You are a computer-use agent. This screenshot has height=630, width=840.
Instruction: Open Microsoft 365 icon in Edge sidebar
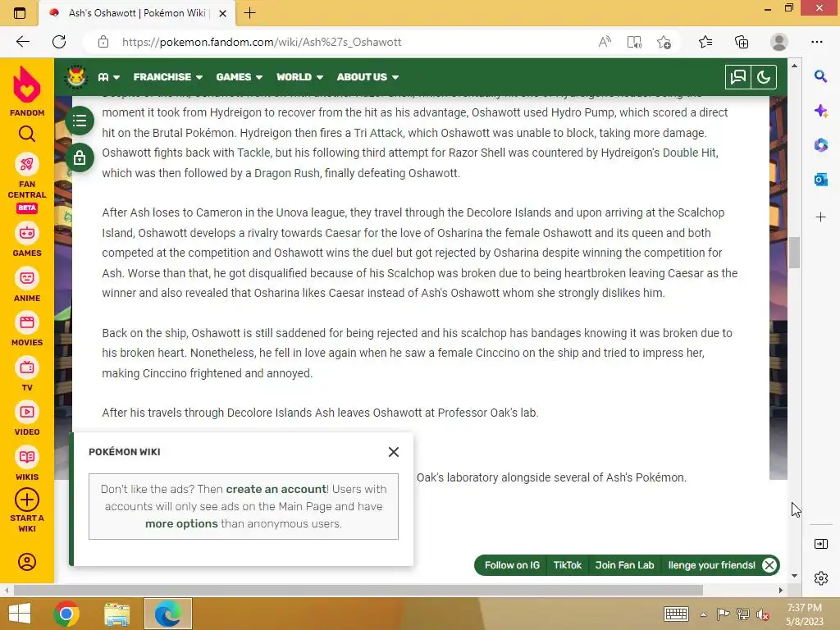[820, 144]
